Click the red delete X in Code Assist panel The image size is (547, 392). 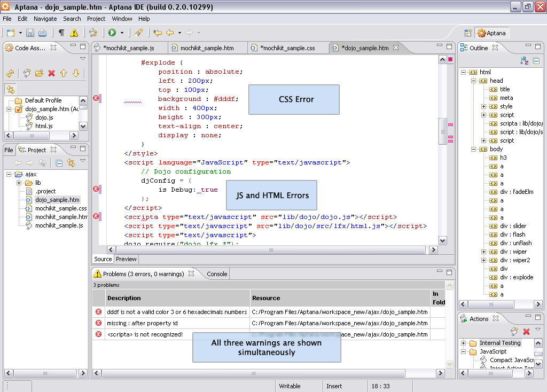coord(52,73)
